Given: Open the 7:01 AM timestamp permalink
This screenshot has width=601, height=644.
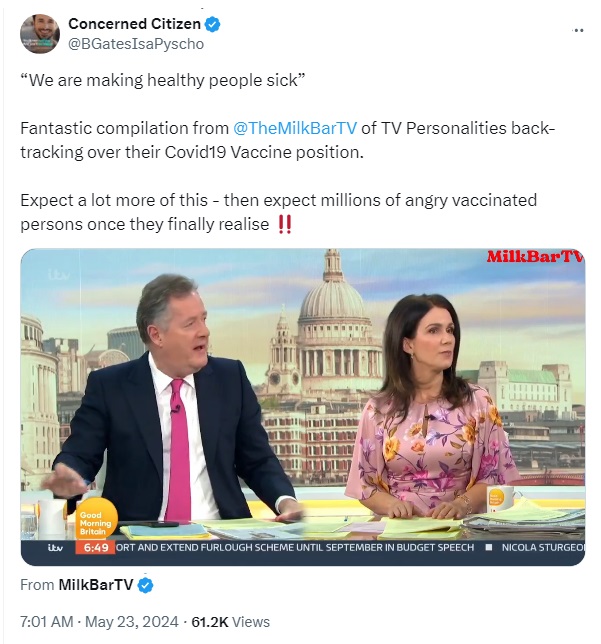Looking at the screenshot, I should coord(46,622).
